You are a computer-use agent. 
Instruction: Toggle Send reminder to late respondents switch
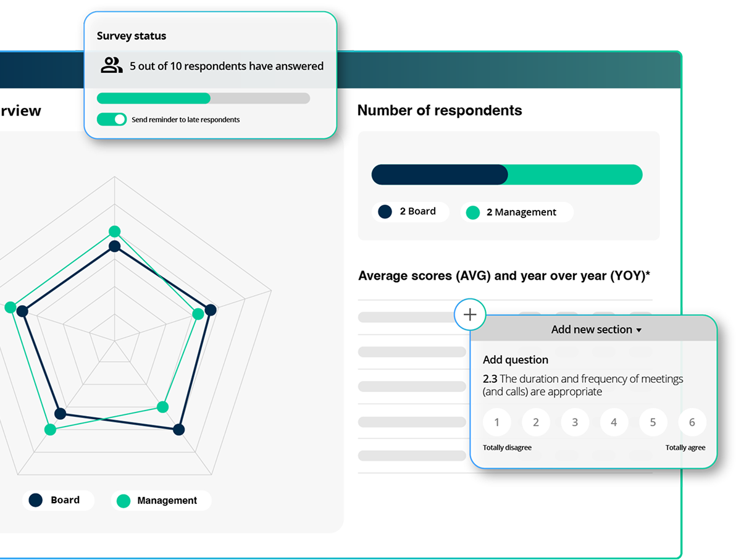click(x=112, y=119)
